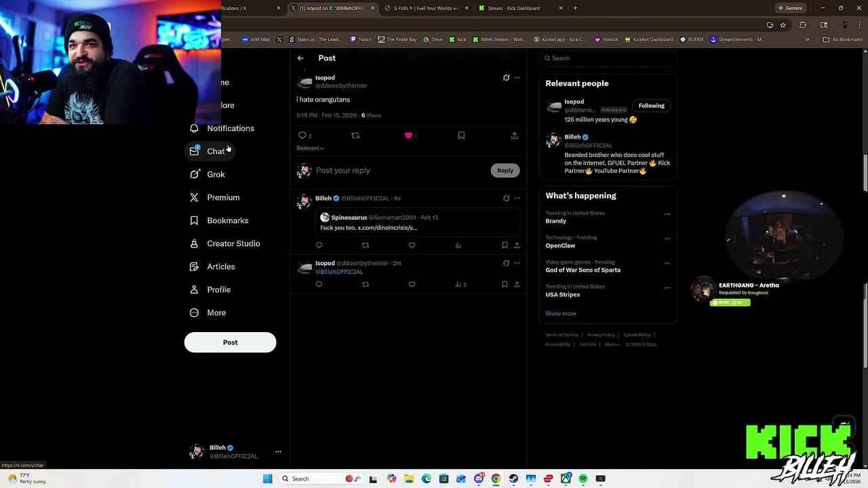Open more options for God of War trend
This screenshot has width=868, height=488.
pos(667,263)
